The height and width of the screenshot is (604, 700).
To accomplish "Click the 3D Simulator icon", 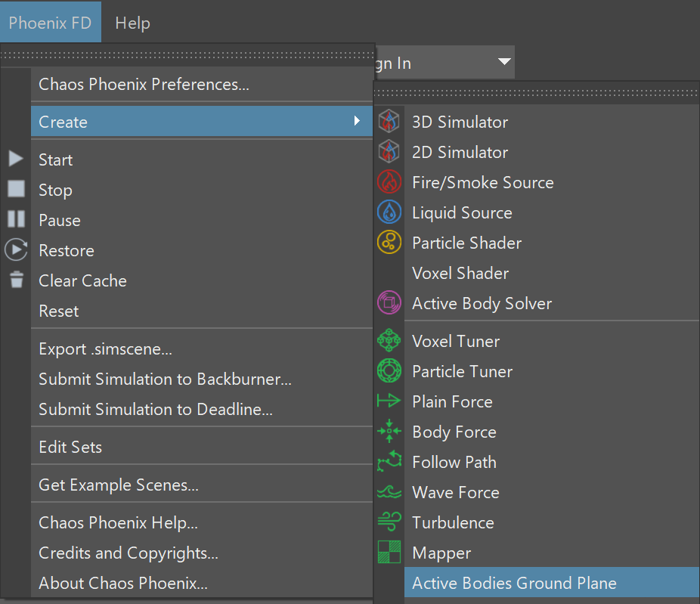I will 389,122.
